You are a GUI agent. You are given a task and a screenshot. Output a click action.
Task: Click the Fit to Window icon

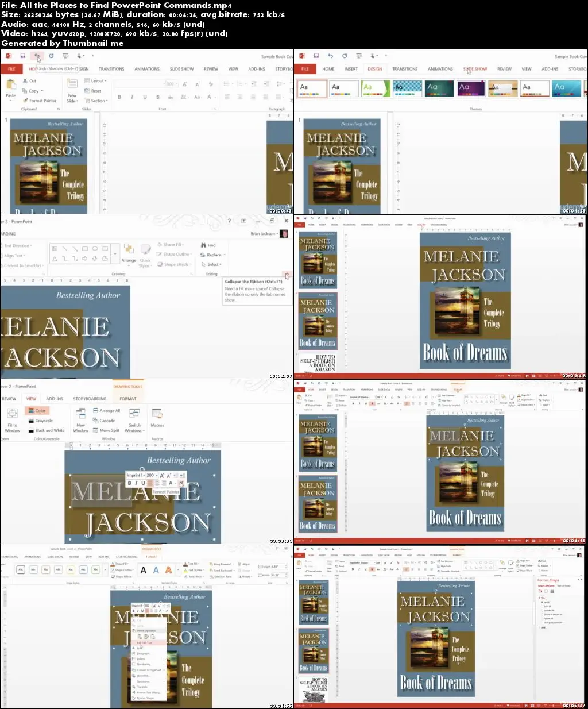tap(12, 418)
